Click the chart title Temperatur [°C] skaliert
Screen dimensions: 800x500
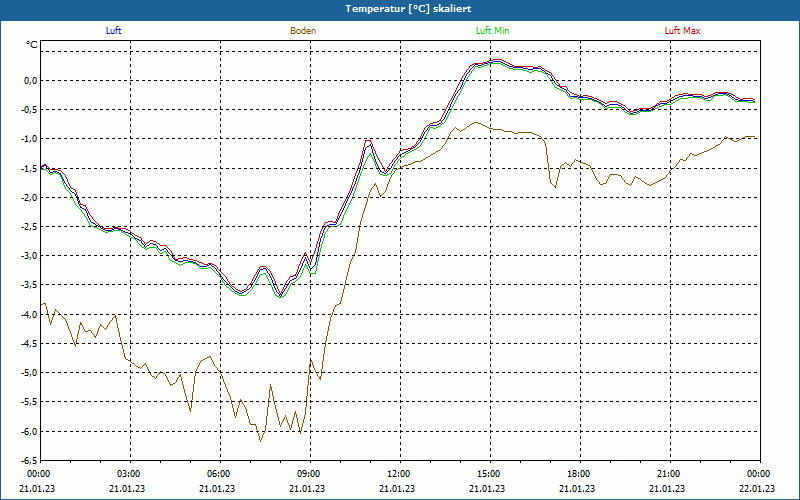(408, 9)
